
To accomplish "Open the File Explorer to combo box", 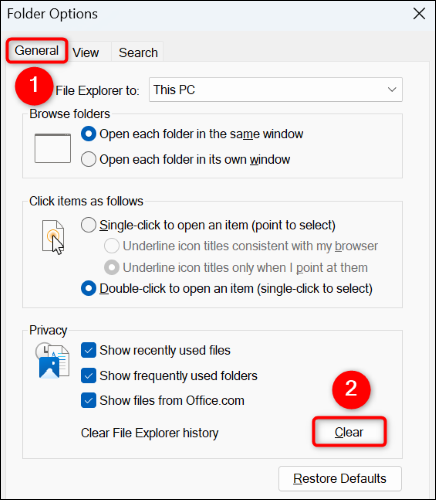I will [x=276, y=90].
